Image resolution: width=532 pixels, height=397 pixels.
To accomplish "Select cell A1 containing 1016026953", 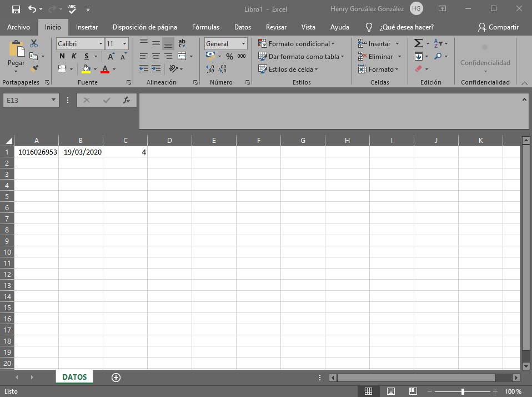I will pyautogui.click(x=37, y=152).
